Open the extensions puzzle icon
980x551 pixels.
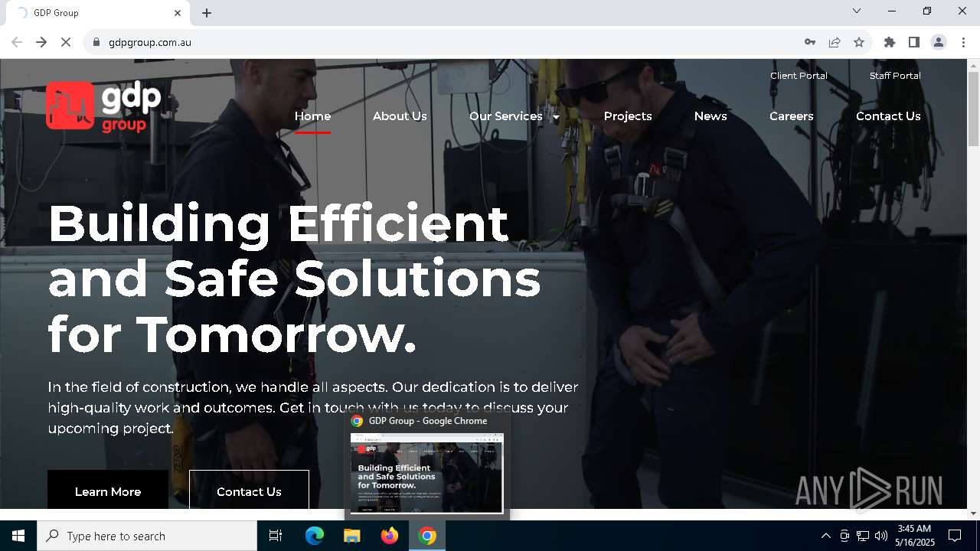click(890, 42)
